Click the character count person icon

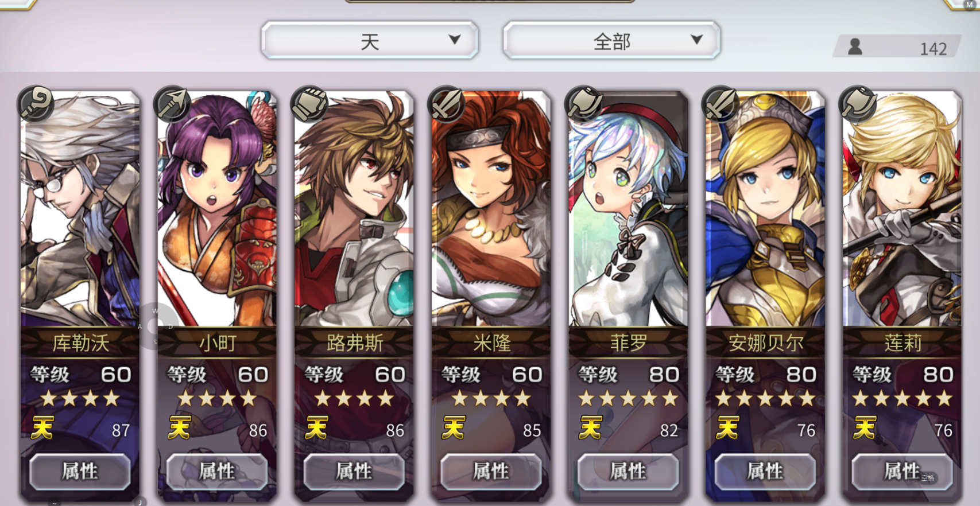click(x=855, y=47)
